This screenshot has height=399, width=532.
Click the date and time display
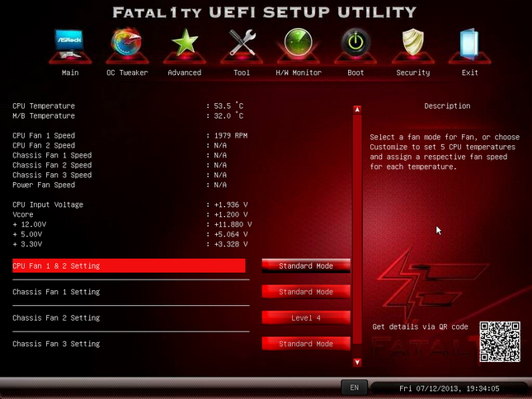[449, 388]
